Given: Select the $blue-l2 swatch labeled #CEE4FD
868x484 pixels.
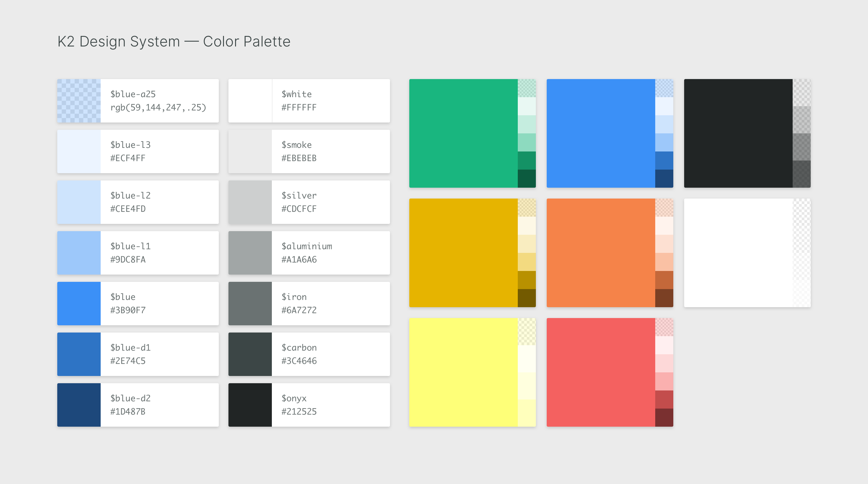Looking at the screenshot, I should tap(79, 202).
